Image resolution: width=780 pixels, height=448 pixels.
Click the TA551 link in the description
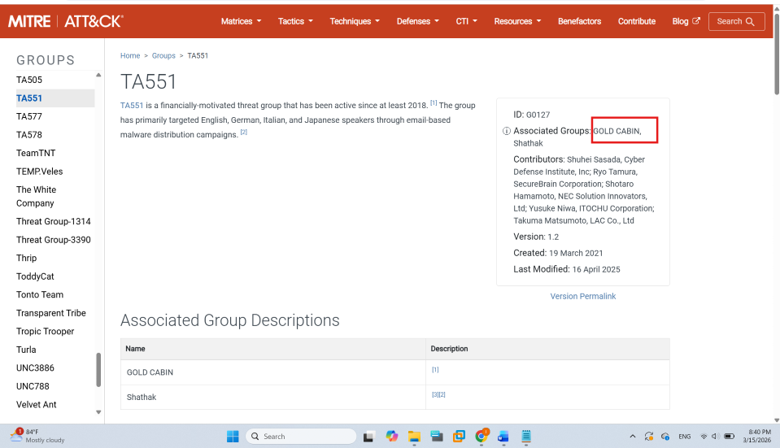click(x=131, y=105)
